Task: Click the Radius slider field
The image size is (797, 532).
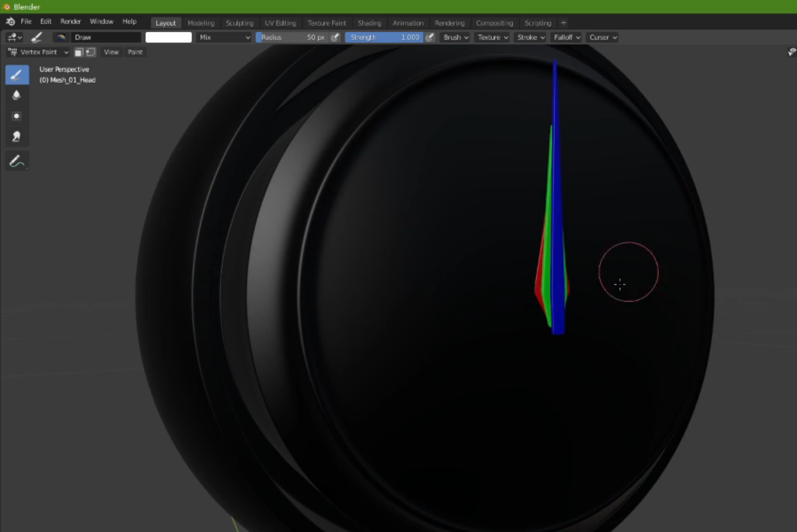Action: click(x=292, y=37)
